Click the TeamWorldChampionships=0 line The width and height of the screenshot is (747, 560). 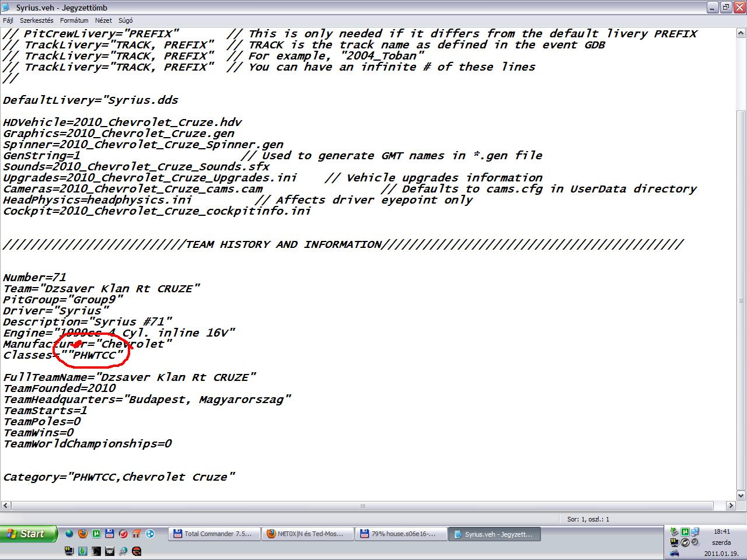point(87,444)
